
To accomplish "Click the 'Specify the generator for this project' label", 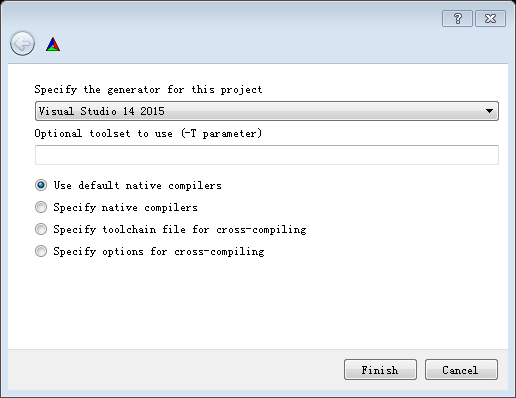I will click(148, 89).
